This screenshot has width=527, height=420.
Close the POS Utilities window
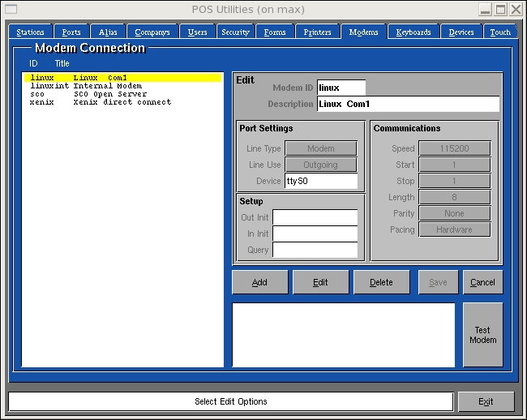point(516,10)
